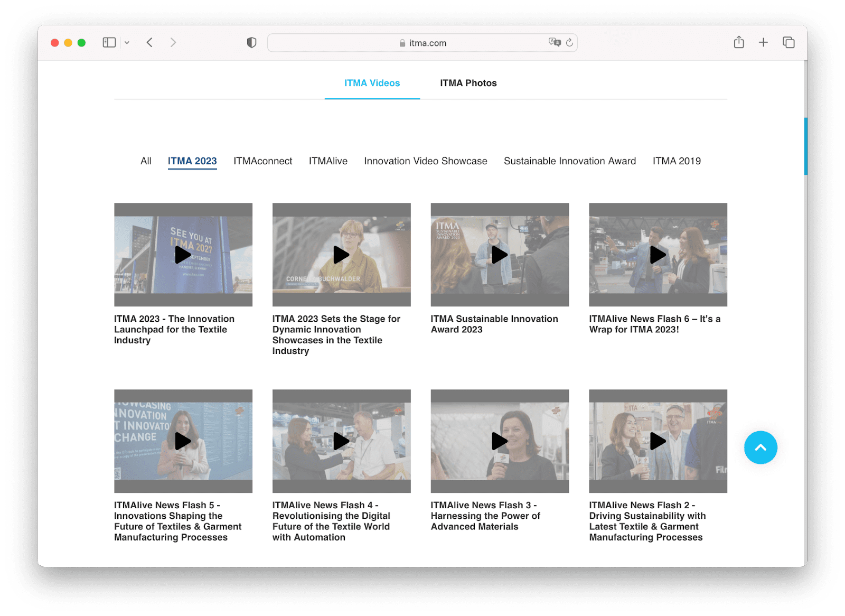
Task: Open 'ITMAlive News Flash 4' title link
Action: pyautogui.click(x=331, y=521)
